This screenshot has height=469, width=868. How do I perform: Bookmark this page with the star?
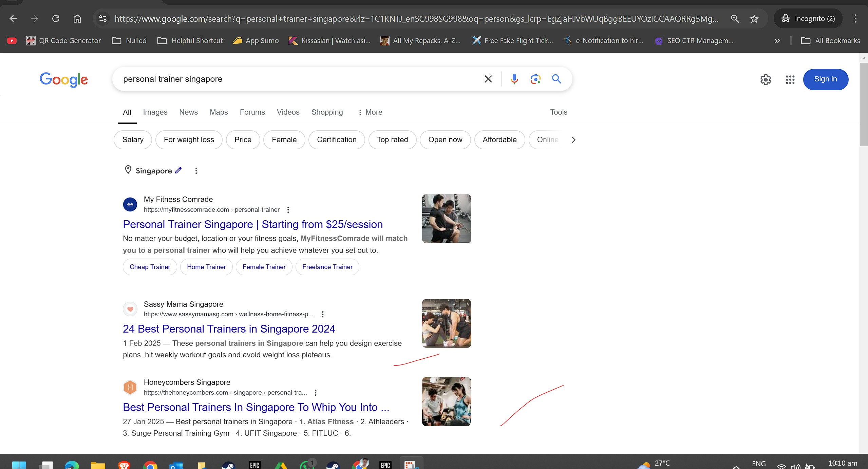[x=754, y=18]
